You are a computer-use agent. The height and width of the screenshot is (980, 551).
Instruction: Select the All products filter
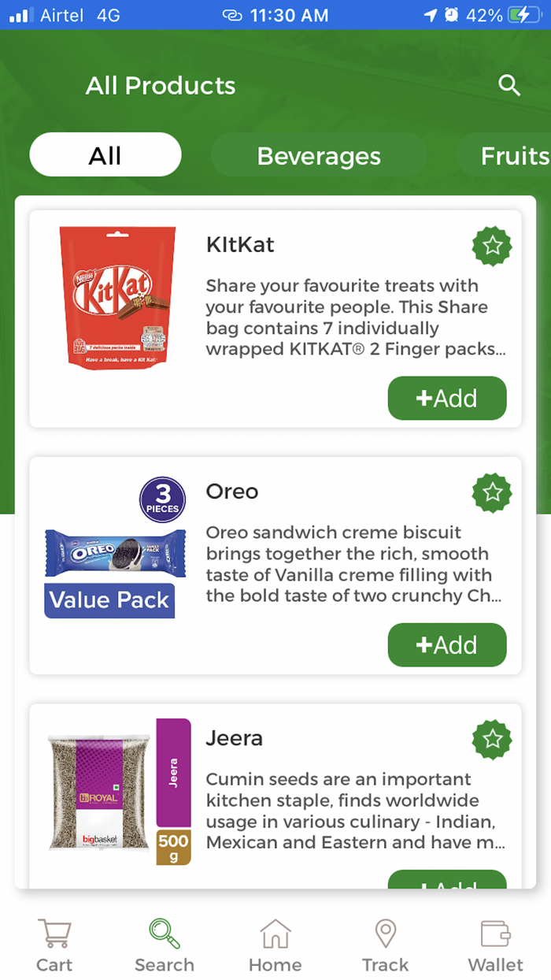pos(105,154)
